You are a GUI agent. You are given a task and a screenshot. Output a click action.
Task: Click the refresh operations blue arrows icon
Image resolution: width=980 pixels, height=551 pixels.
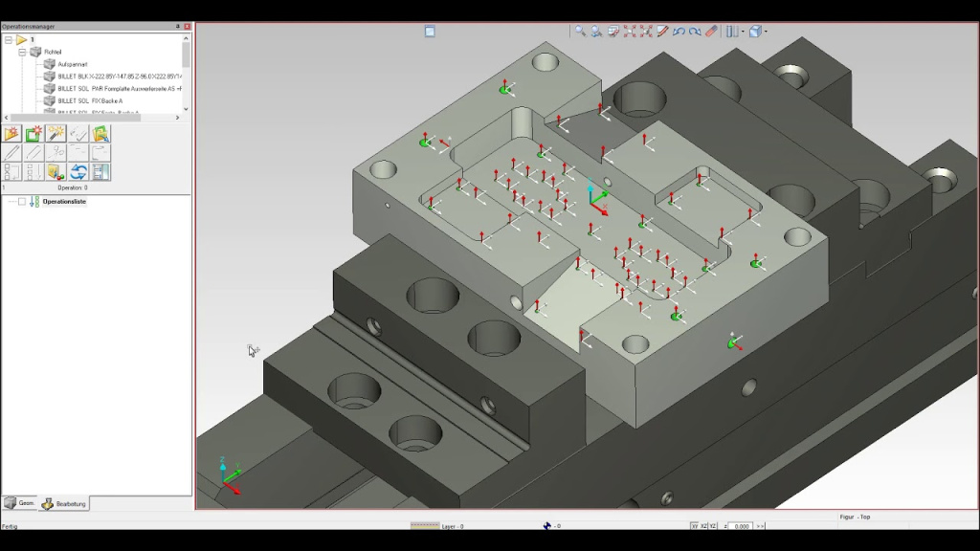coord(78,172)
